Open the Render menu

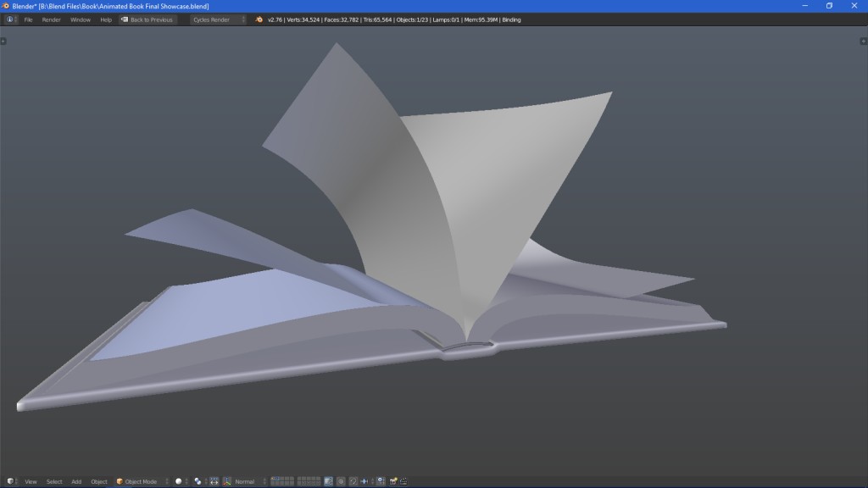(x=51, y=19)
